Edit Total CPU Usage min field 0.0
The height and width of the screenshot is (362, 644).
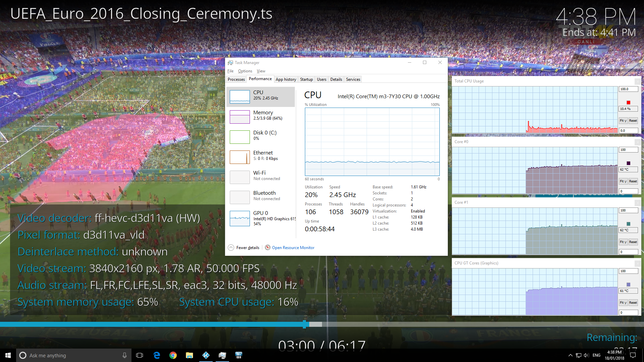point(628,131)
